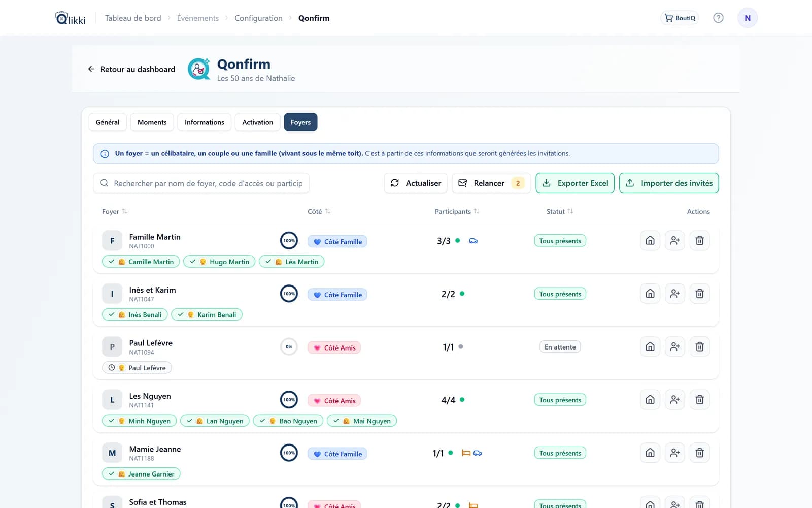
Task: Switch to the Général tab
Action: (x=108, y=122)
